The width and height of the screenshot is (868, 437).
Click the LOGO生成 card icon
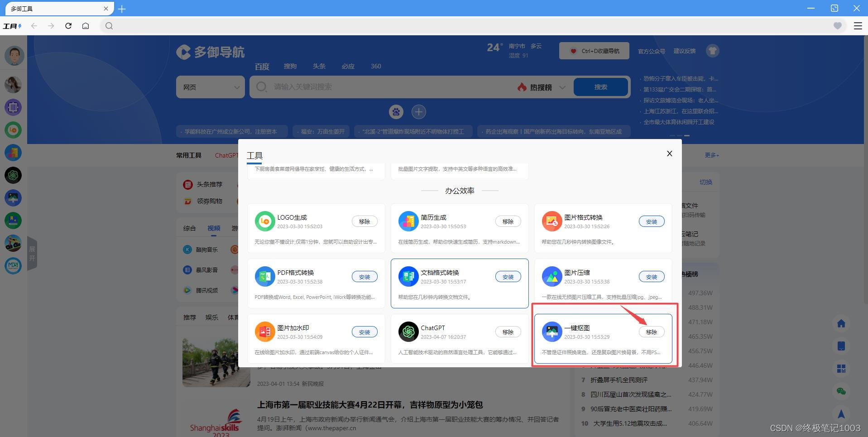(x=265, y=221)
